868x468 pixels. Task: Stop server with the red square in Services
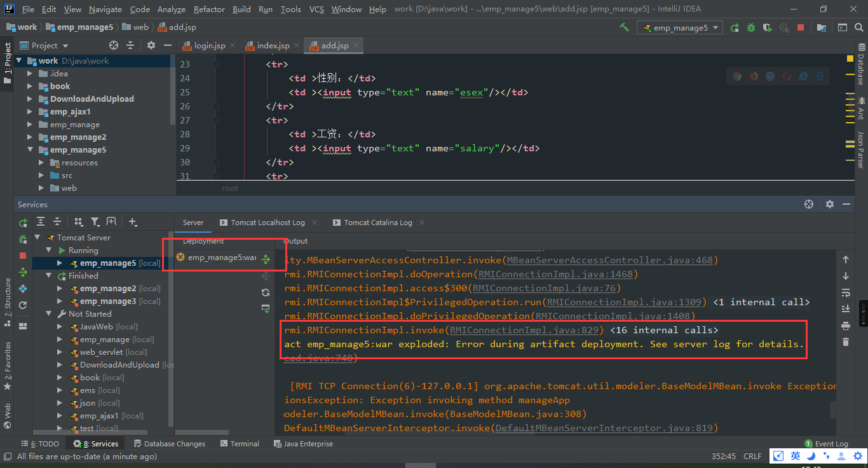(23, 256)
